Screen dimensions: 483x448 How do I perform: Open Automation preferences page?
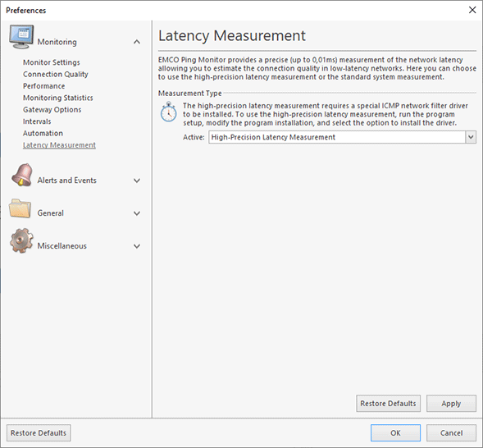tap(43, 133)
